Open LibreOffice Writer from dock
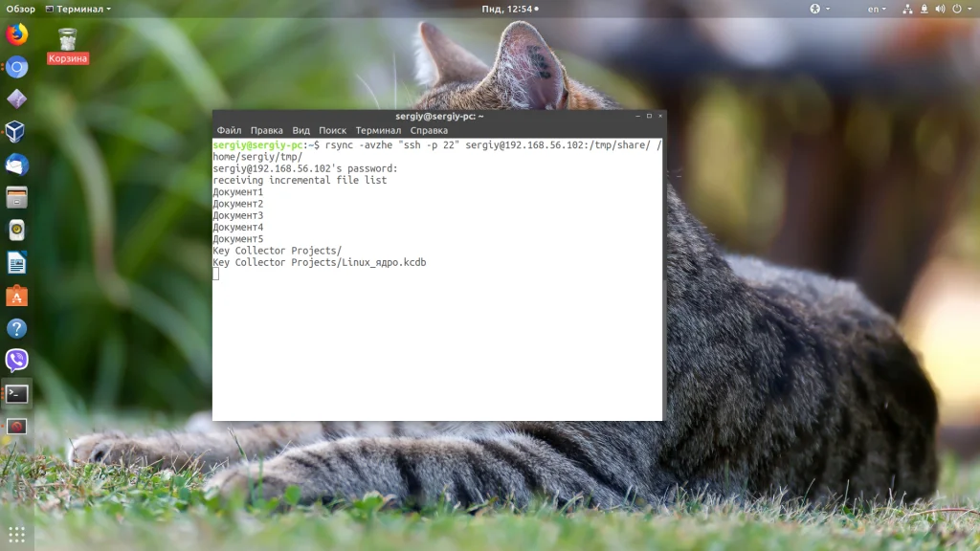980x551 pixels. point(17,263)
